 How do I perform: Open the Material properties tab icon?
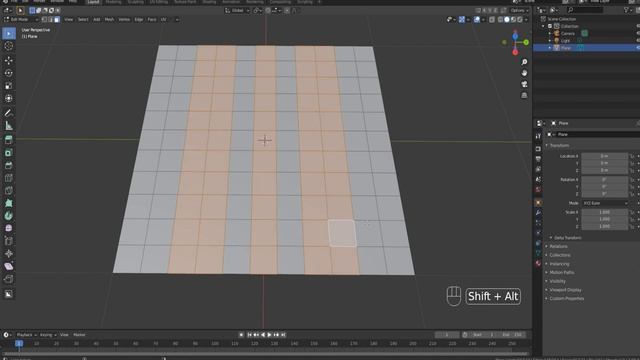[x=538, y=263]
